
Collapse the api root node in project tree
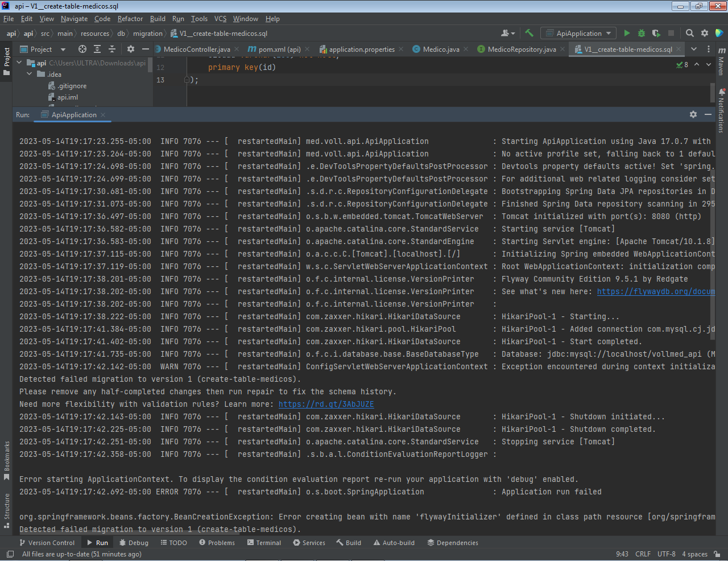click(19, 63)
